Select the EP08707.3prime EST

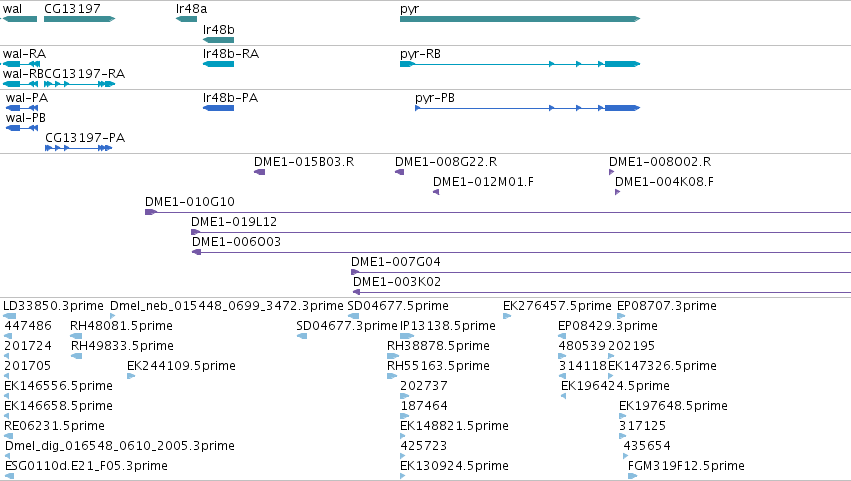pyautogui.click(x=621, y=316)
